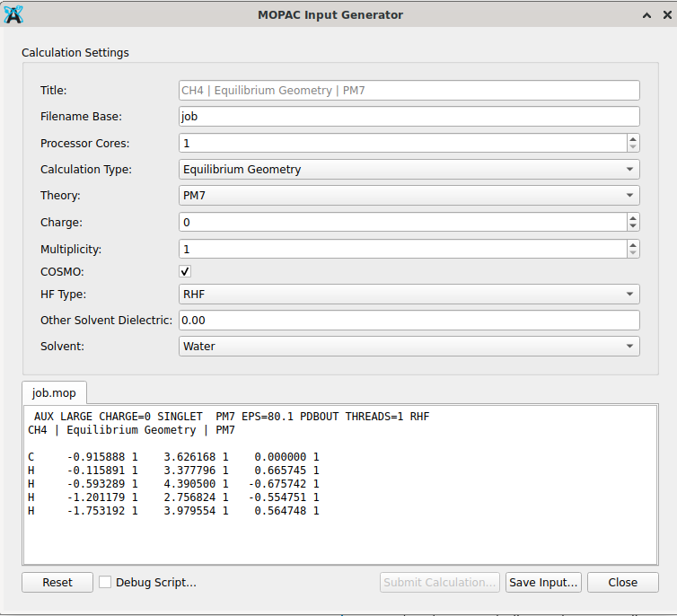The image size is (677, 616).
Task: Decrease Processor Cores with down arrow
Action: 633,147
